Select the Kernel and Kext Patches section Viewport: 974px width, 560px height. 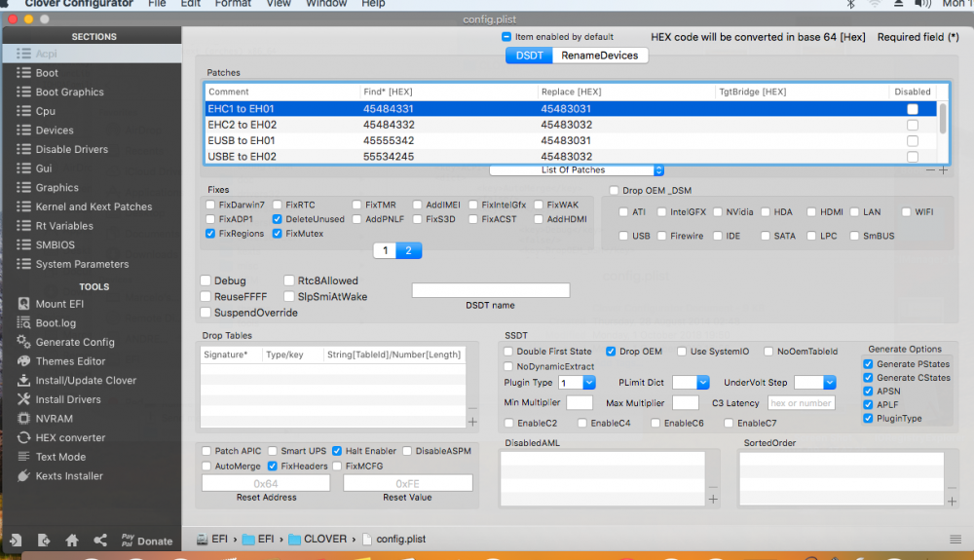pyautogui.click(x=92, y=206)
